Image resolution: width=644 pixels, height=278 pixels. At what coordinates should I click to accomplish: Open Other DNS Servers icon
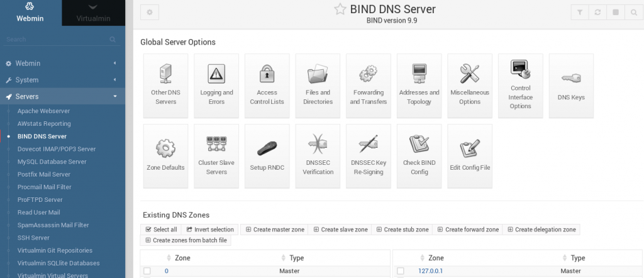pos(165,86)
